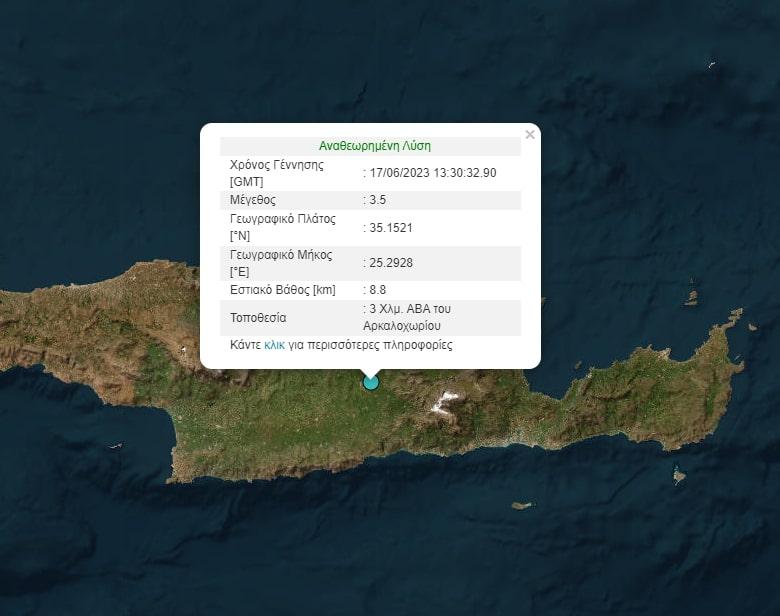Image resolution: width=780 pixels, height=616 pixels.
Task: Click the 'Γεωγραφικό Μήκος [°E]' label
Action: pos(280,263)
